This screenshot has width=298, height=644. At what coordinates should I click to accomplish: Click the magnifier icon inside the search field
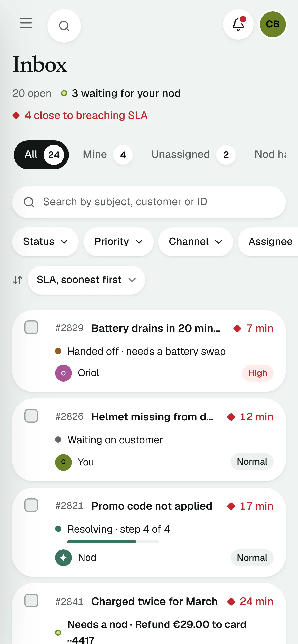coord(29,202)
